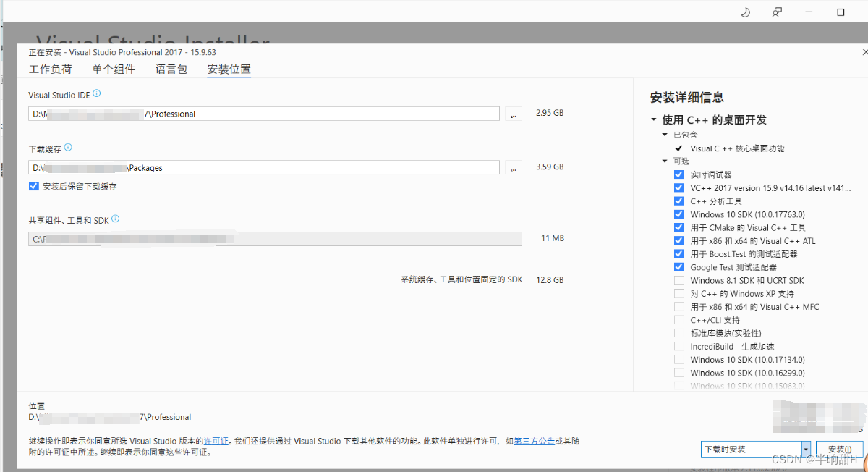Open the 共享组件、工具和 SDK info icon
This screenshot has width=868, height=472.
(x=116, y=219)
